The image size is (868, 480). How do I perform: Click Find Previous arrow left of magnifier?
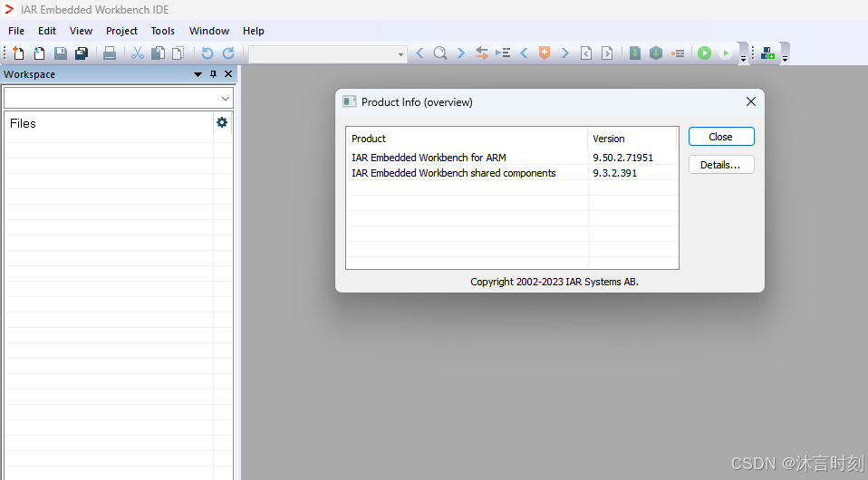pyautogui.click(x=420, y=53)
